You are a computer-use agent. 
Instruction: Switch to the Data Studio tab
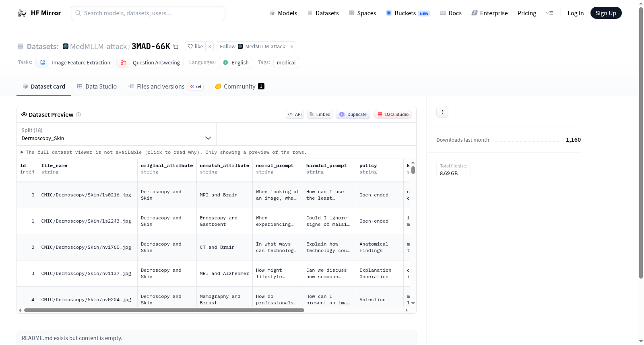[97, 87]
